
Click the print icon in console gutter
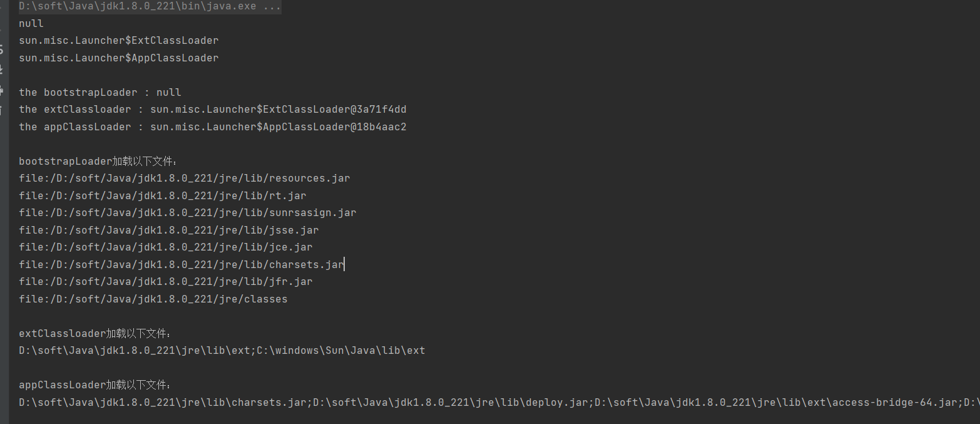(x=1, y=90)
